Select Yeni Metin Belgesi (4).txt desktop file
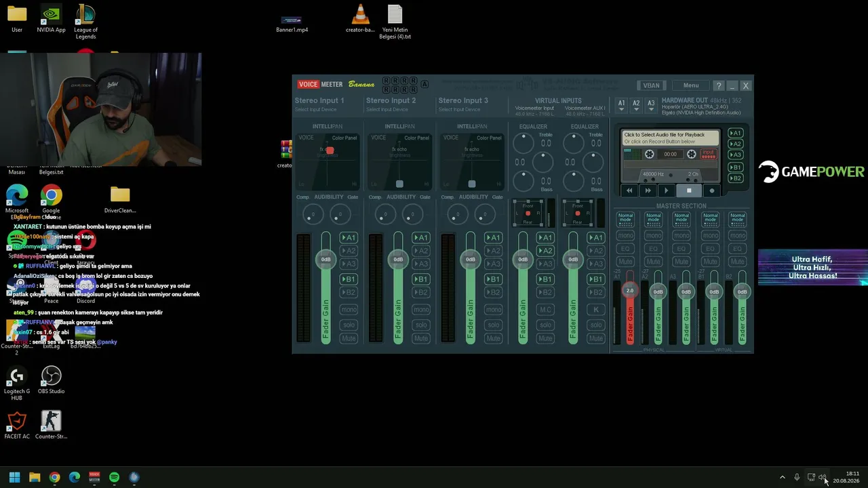Screen dimensions: 868x488 click(x=395, y=22)
